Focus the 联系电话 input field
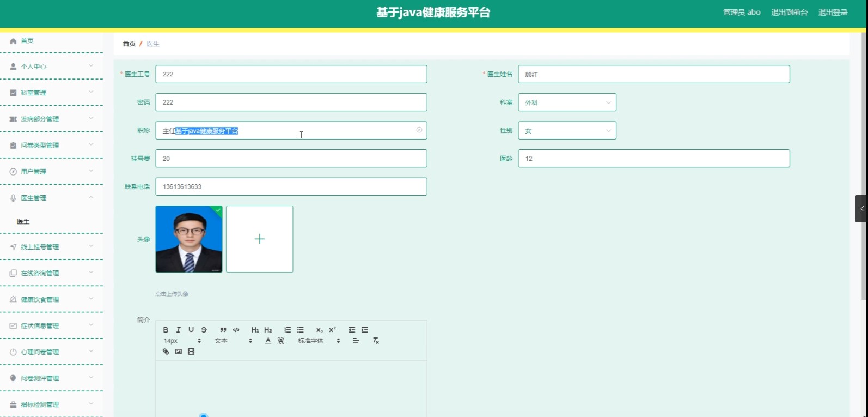The height and width of the screenshot is (417, 868). [x=291, y=186]
